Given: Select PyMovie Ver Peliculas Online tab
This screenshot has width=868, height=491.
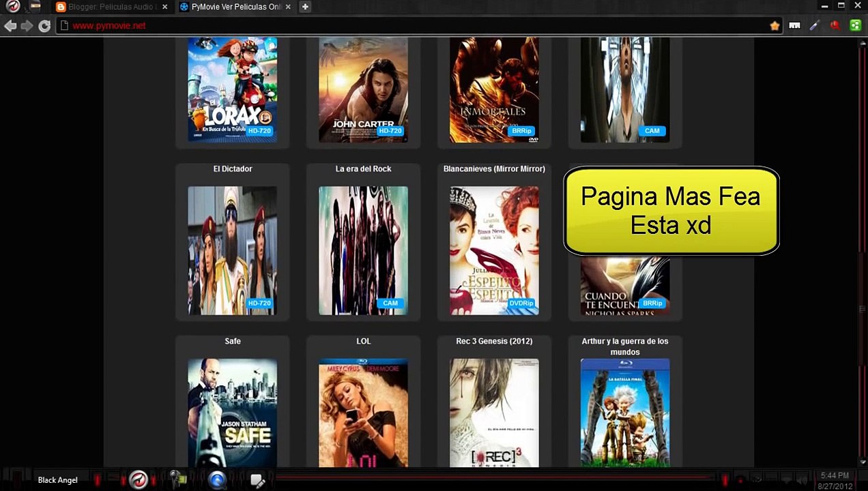Looking at the screenshot, I should [235, 7].
